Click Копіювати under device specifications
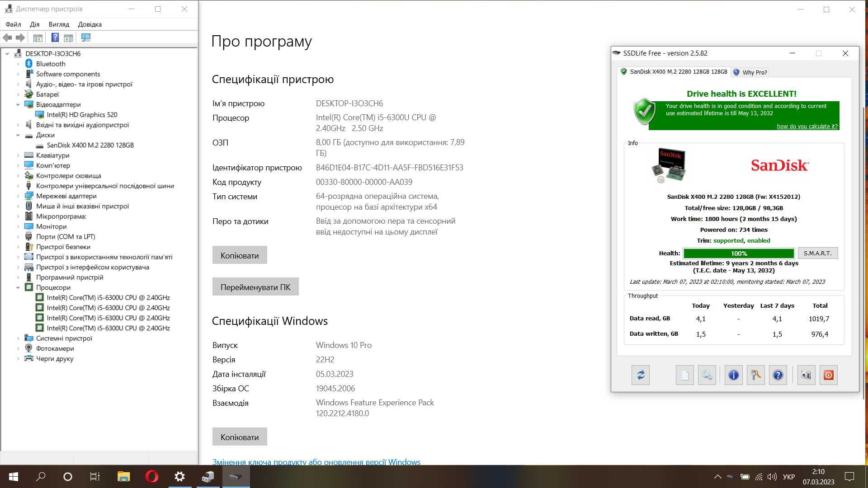 (x=240, y=255)
